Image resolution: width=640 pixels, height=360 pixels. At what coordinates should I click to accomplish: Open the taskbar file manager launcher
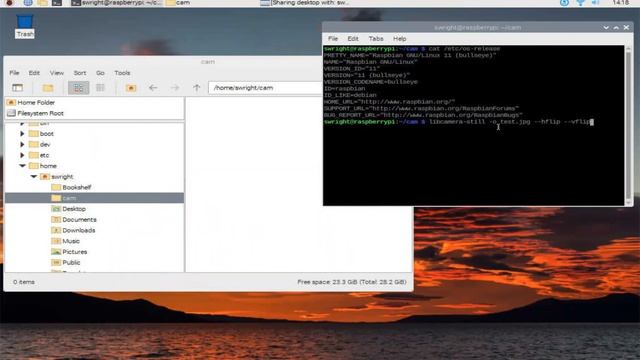tap(42, 2)
